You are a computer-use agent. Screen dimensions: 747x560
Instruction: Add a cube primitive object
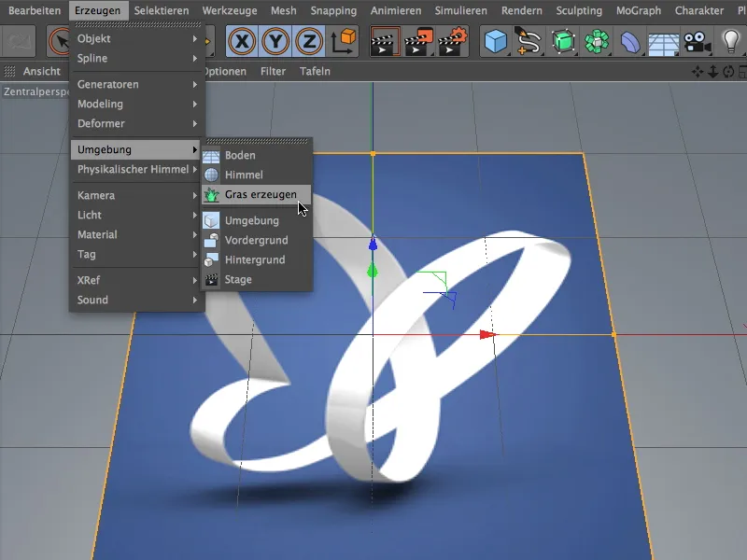tap(496, 41)
